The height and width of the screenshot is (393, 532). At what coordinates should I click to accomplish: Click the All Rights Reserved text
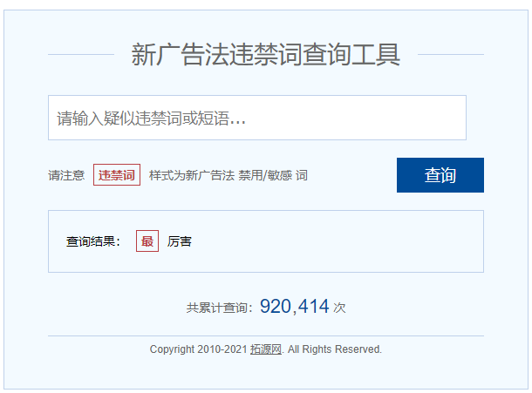point(335,349)
